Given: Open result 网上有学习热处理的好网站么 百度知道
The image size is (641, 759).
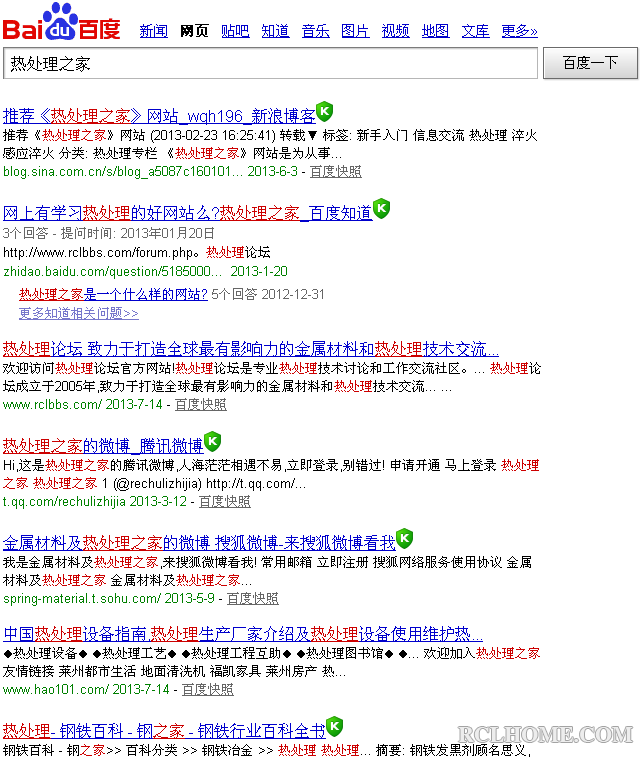Looking at the screenshot, I should point(187,213).
